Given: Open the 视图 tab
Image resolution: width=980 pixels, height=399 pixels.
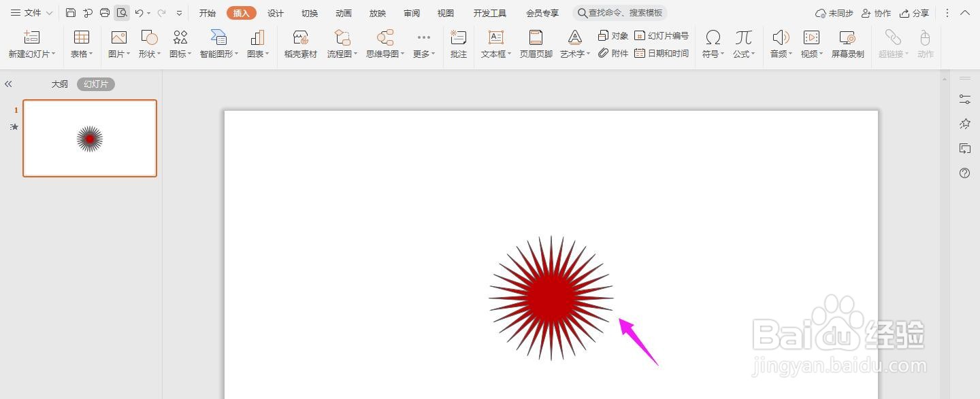Looking at the screenshot, I should click(446, 13).
